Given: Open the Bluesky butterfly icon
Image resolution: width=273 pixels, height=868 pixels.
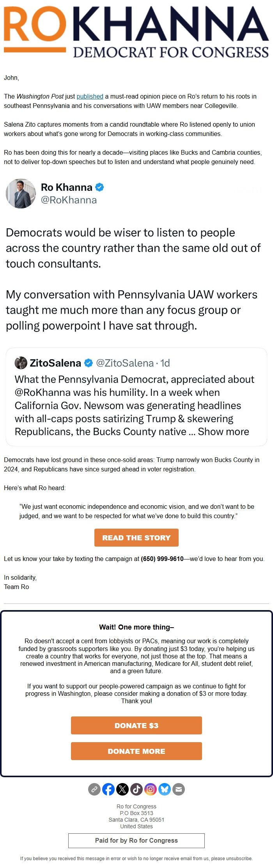Looking at the screenshot, I should 165,789.
